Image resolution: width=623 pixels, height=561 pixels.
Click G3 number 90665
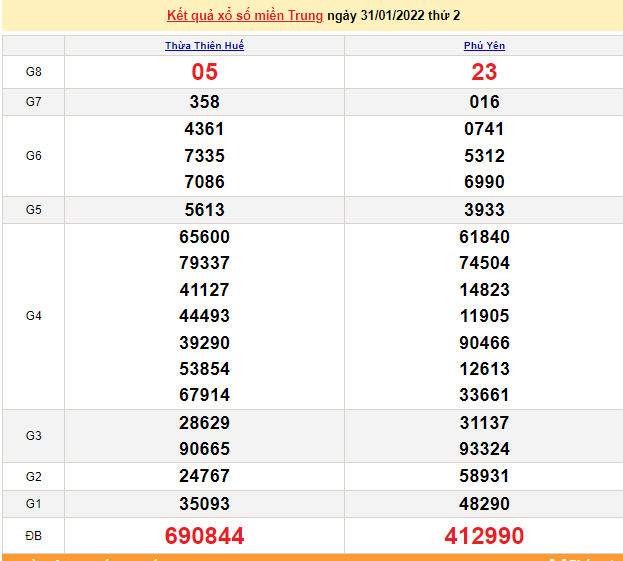click(x=204, y=449)
